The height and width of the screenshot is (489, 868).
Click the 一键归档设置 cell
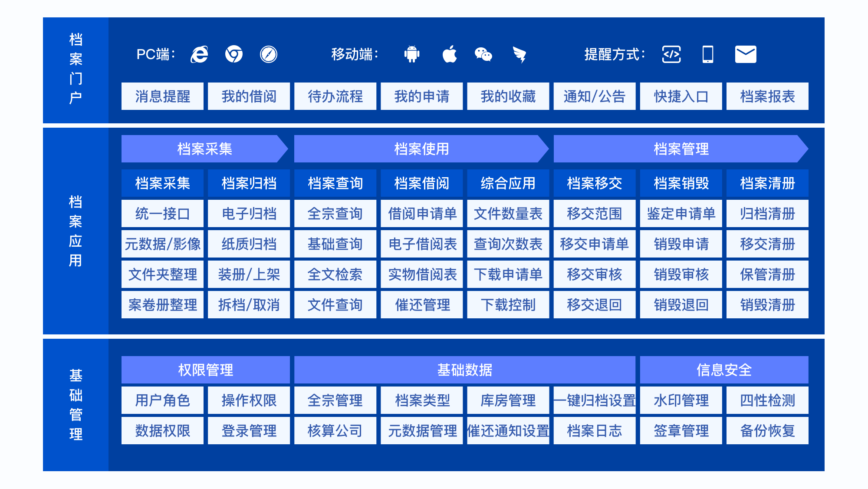(595, 400)
